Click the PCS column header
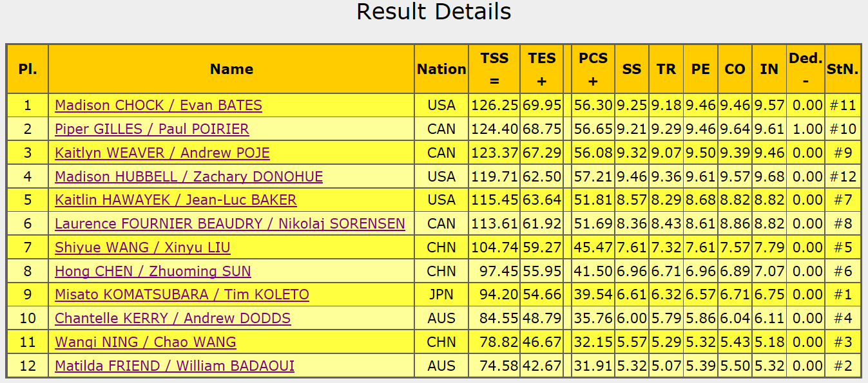This screenshot has width=868, height=383. (x=593, y=69)
